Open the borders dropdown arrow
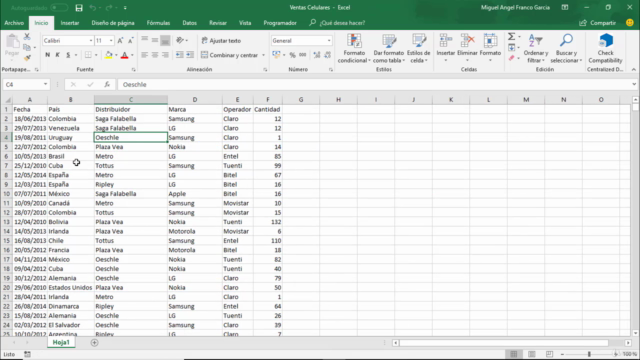This screenshot has height=360, width=640. point(96,55)
